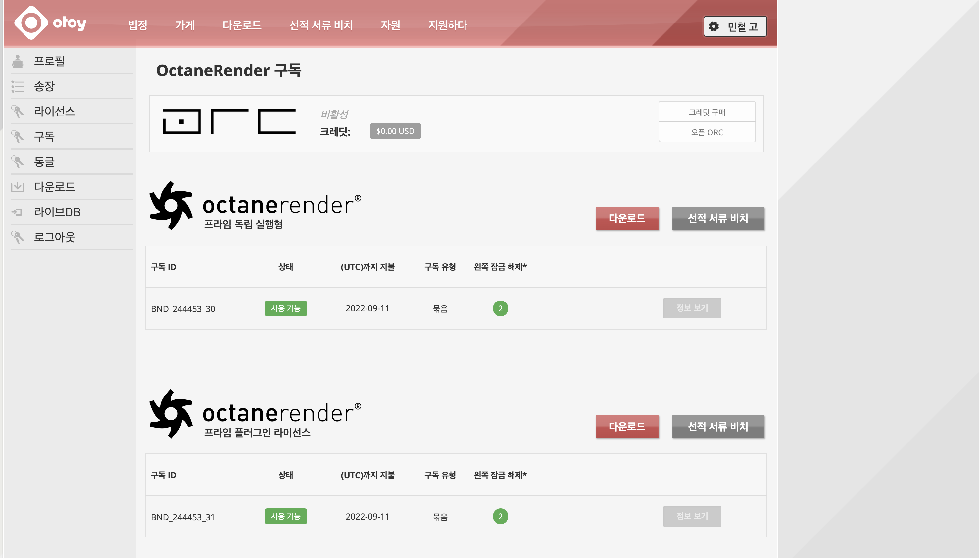Click 정보 보기 for subscription BND_244453_30
Image resolution: width=980 pixels, height=558 pixels.
pyautogui.click(x=692, y=308)
